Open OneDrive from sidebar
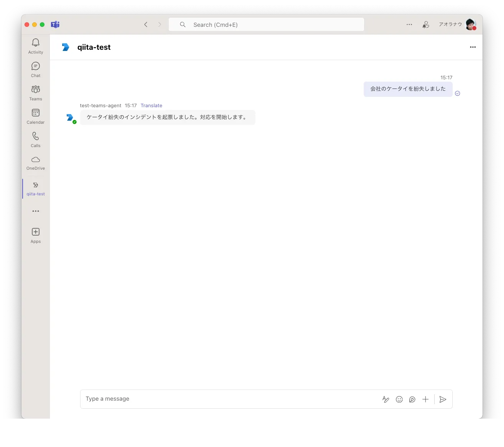The width and height of the screenshot is (504, 447). click(x=36, y=163)
